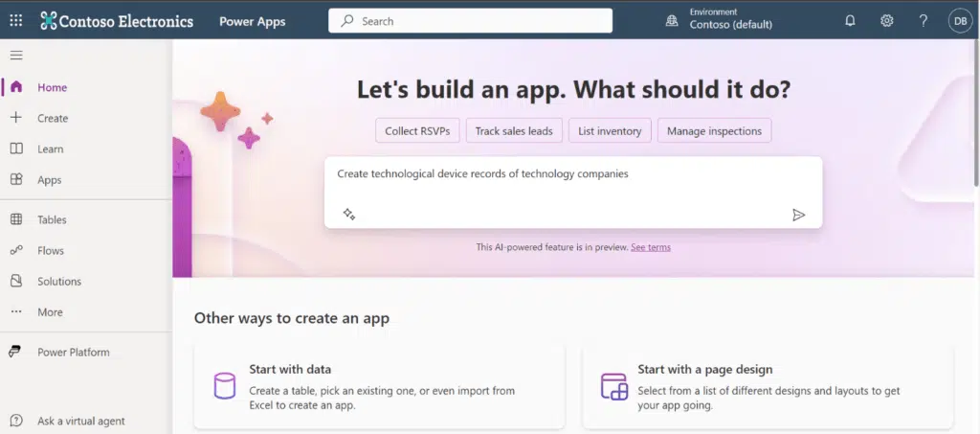The height and width of the screenshot is (434, 980).
Task: Pick the Manage inspections suggestion chip
Action: click(714, 130)
